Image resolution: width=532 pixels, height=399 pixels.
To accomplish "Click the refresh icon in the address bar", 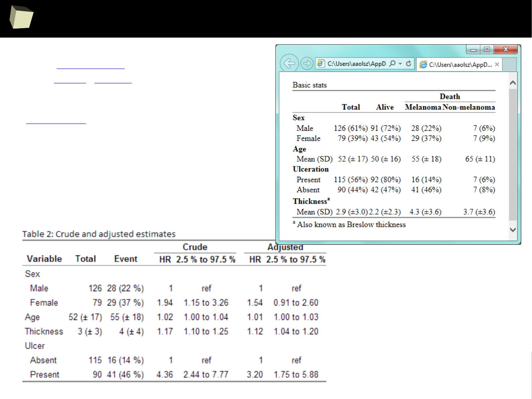I will pos(408,63).
